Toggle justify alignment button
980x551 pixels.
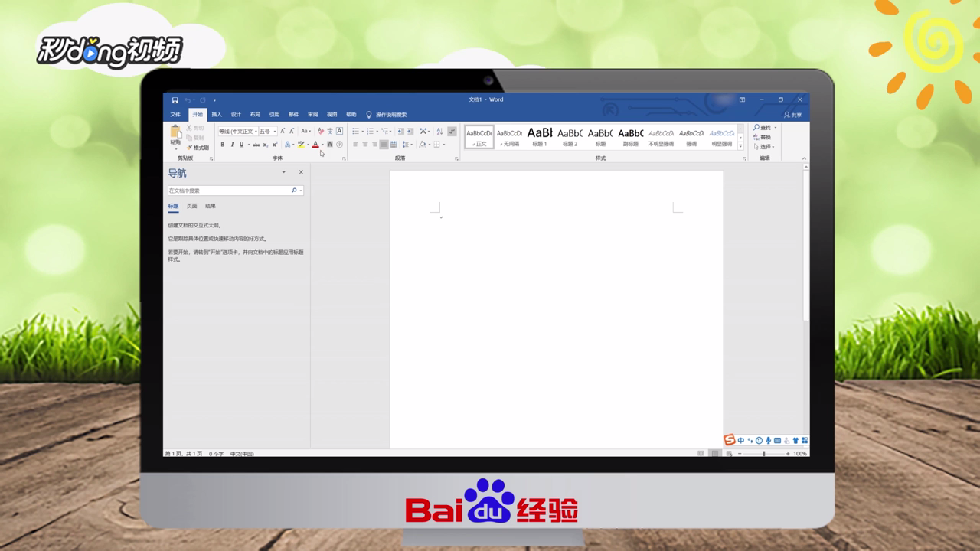pos(384,145)
